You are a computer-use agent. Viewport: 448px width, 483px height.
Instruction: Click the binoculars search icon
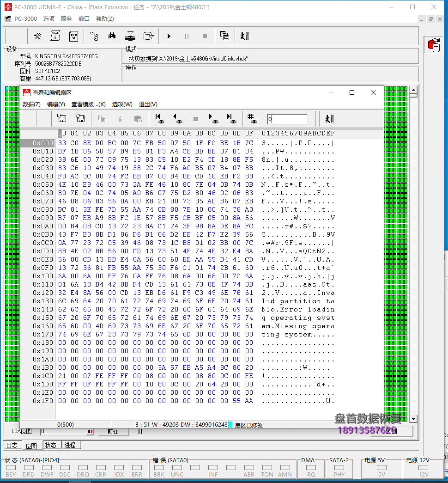(x=112, y=36)
